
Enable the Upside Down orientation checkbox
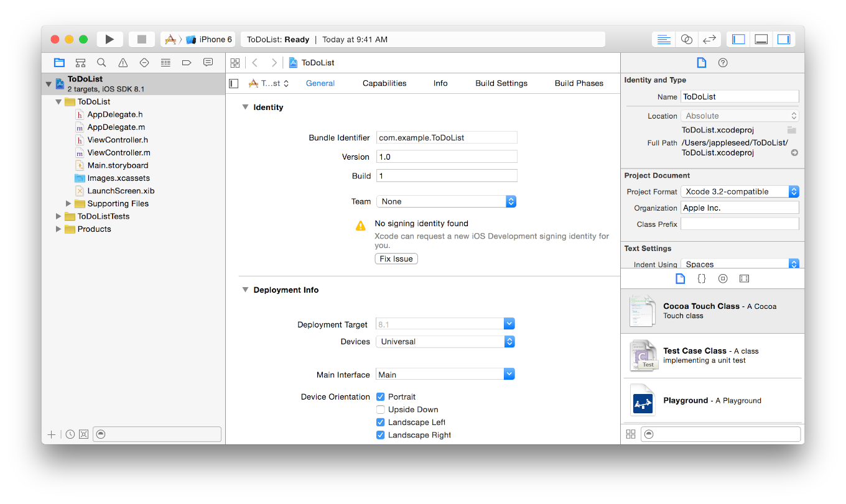tap(381, 410)
